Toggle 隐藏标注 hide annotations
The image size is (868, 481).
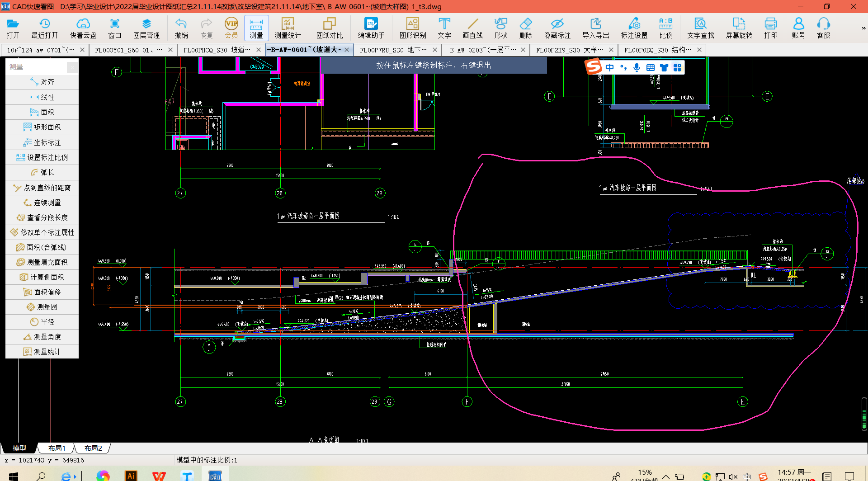(557, 28)
